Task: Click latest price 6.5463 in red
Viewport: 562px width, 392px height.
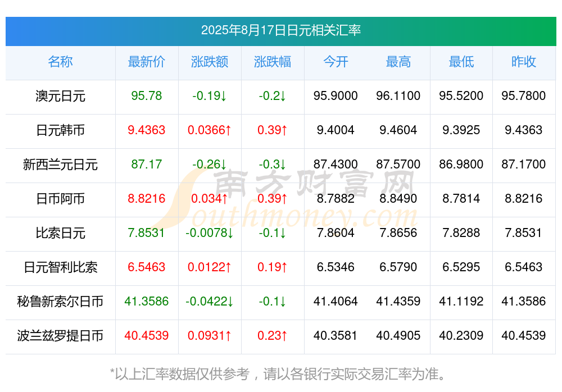Action: click(x=147, y=267)
